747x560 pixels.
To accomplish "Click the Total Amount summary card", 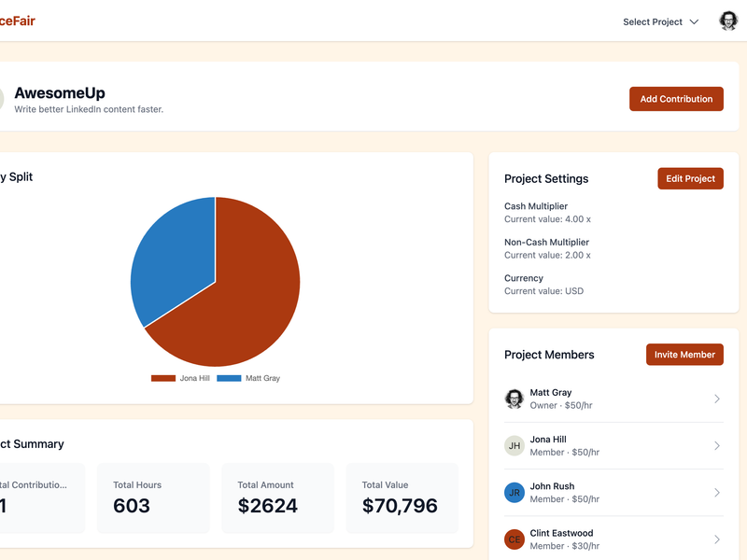I will point(277,498).
